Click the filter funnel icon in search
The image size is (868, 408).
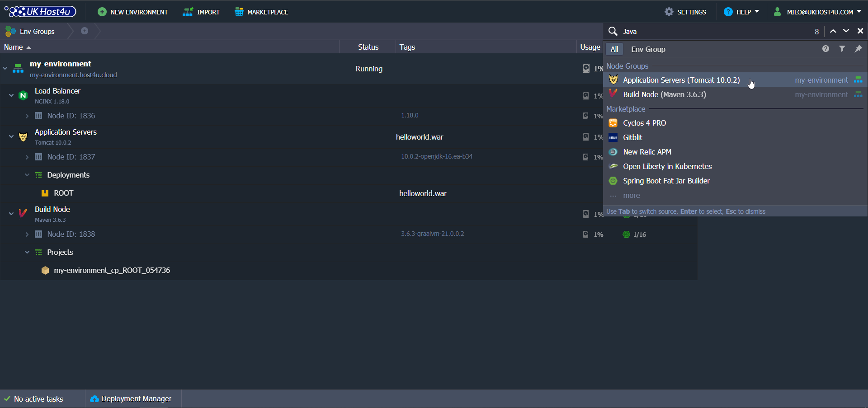pos(842,49)
